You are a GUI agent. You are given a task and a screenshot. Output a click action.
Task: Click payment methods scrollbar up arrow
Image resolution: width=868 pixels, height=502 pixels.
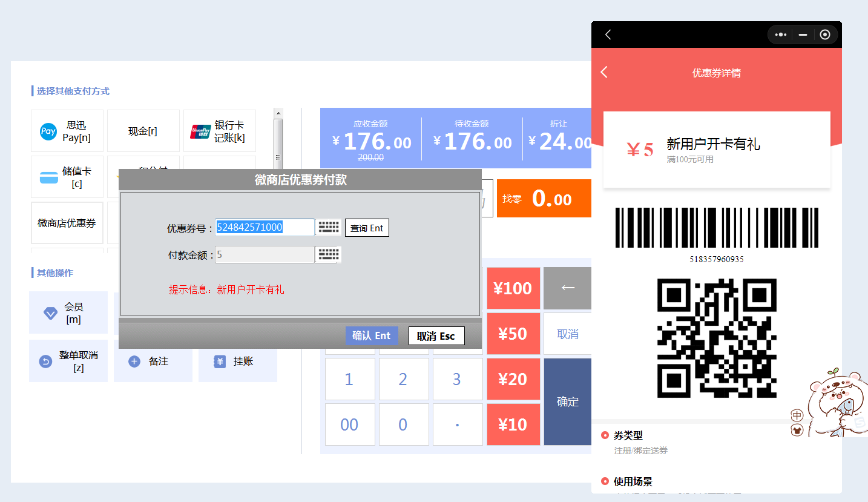[278, 113]
